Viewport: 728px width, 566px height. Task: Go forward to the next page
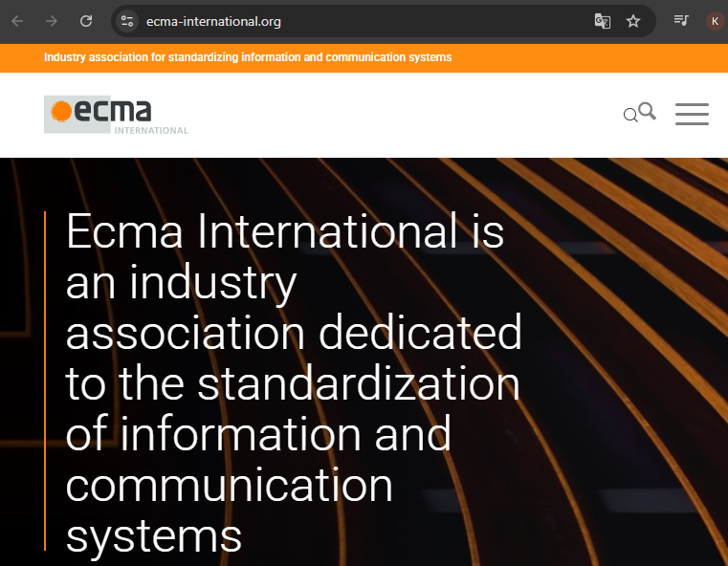pyautogui.click(x=52, y=21)
